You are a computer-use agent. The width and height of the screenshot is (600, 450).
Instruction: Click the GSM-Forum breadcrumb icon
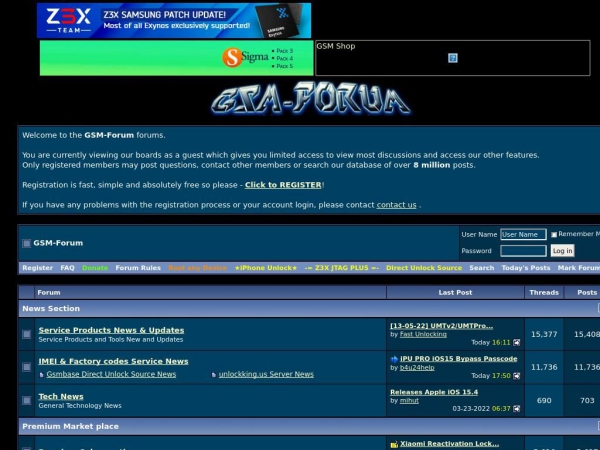[x=26, y=243]
